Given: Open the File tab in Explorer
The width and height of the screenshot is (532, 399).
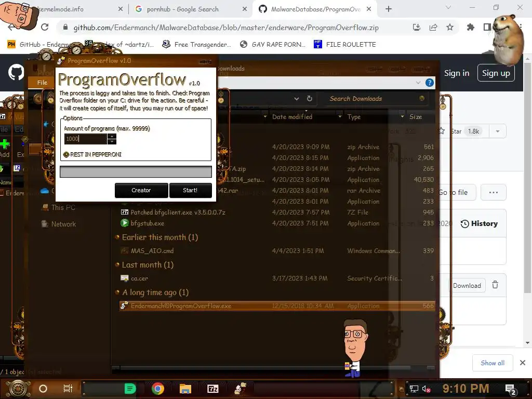Looking at the screenshot, I should coord(42,83).
